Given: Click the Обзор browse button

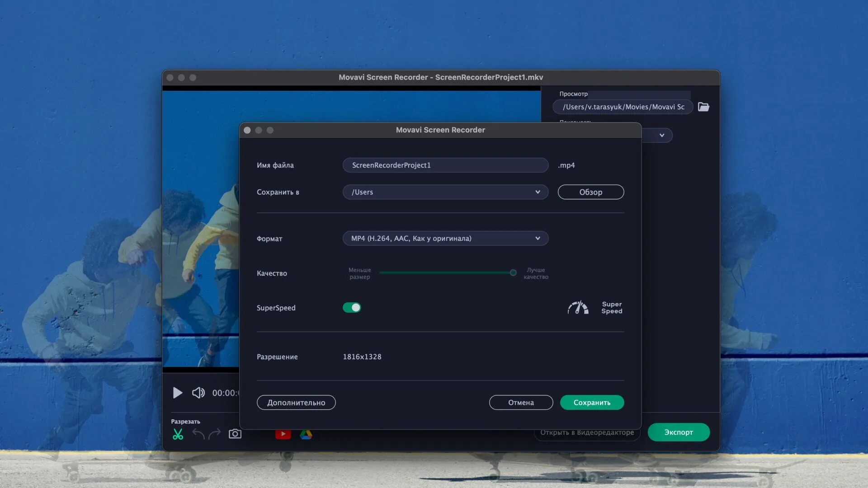Looking at the screenshot, I should (590, 192).
